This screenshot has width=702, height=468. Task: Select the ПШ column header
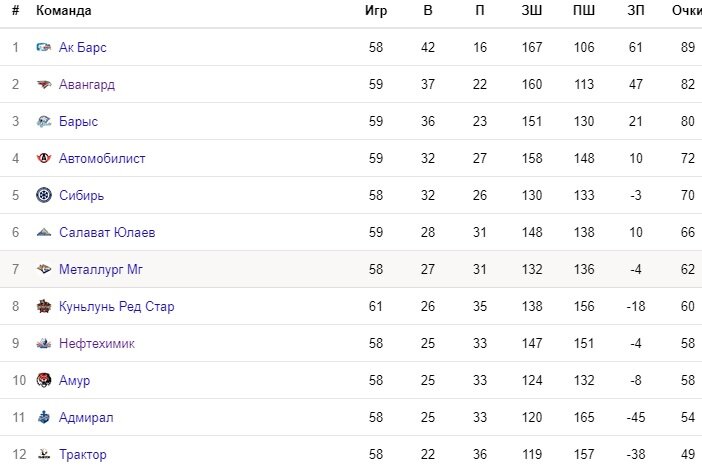[x=584, y=10]
